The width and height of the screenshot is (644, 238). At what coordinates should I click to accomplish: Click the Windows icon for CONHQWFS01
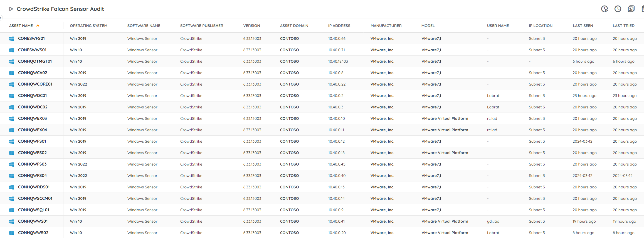click(11, 142)
